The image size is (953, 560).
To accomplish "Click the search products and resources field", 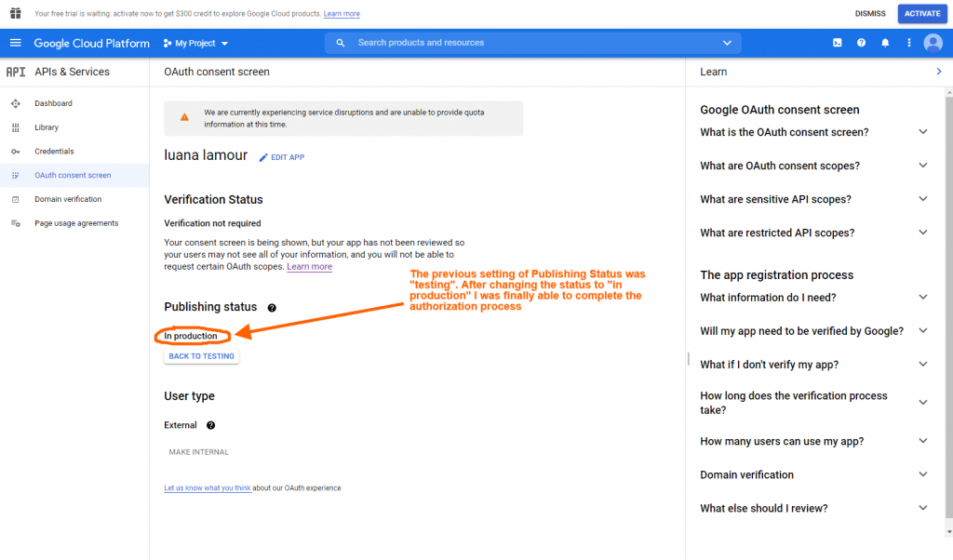I will point(533,43).
